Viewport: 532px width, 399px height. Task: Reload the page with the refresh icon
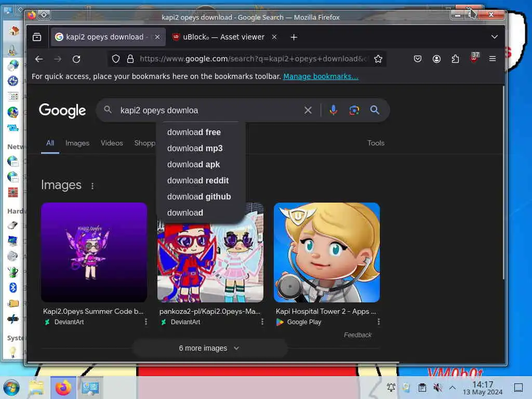pyautogui.click(x=77, y=59)
